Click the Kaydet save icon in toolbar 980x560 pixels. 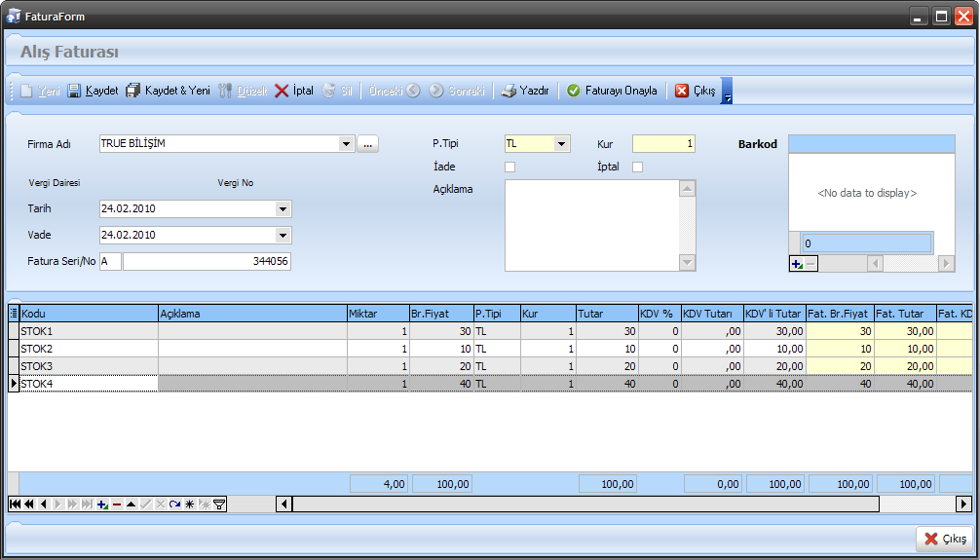74,91
